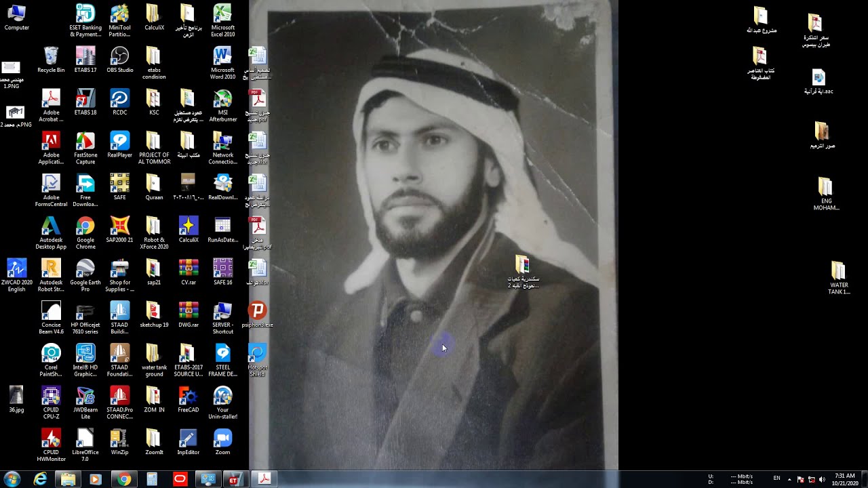Select the RCDC desktop icon
Screen dimensions: 868x488
[120, 102]
